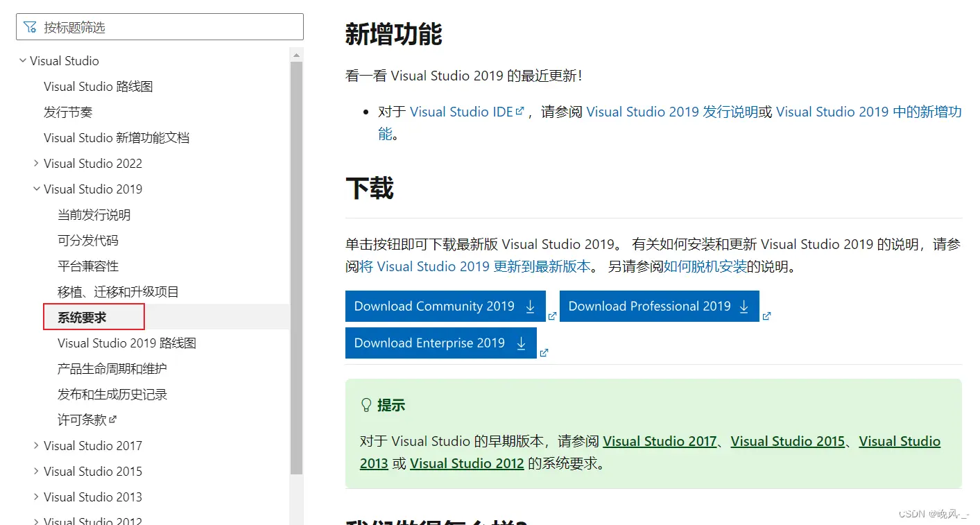The height and width of the screenshot is (525, 980).
Task: Open Visual Studio 路线图 in the sidebar
Action: [x=98, y=87]
